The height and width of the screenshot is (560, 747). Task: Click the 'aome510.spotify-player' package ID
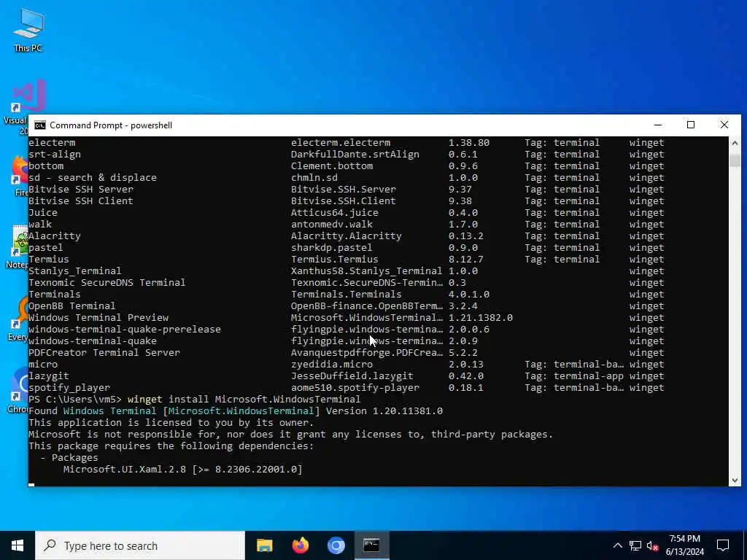[355, 388]
